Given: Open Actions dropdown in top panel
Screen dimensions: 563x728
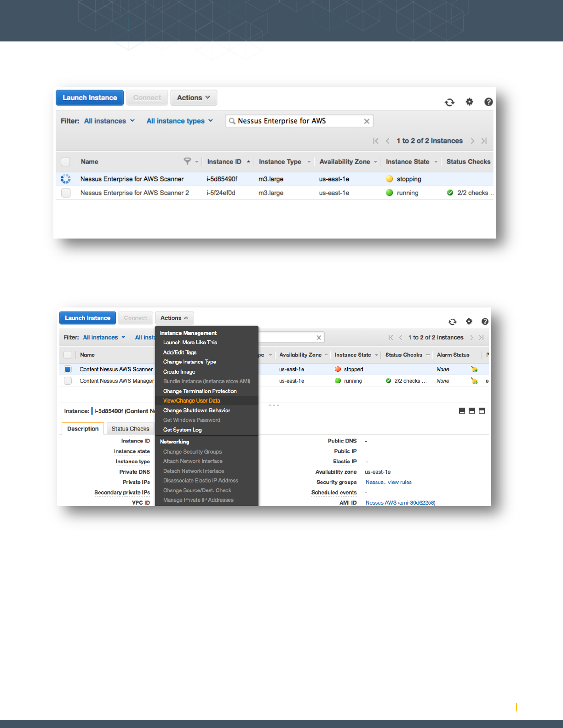Looking at the screenshot, I should pos(194,97).
